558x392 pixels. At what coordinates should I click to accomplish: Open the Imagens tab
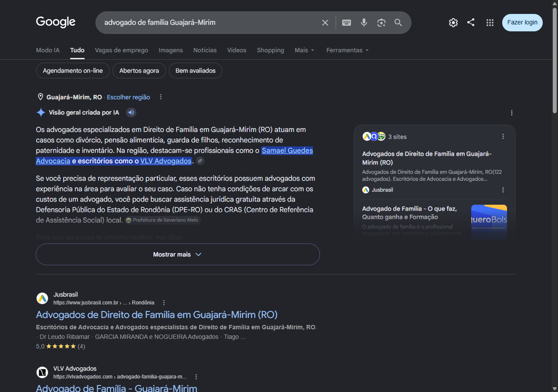point(171,50)
